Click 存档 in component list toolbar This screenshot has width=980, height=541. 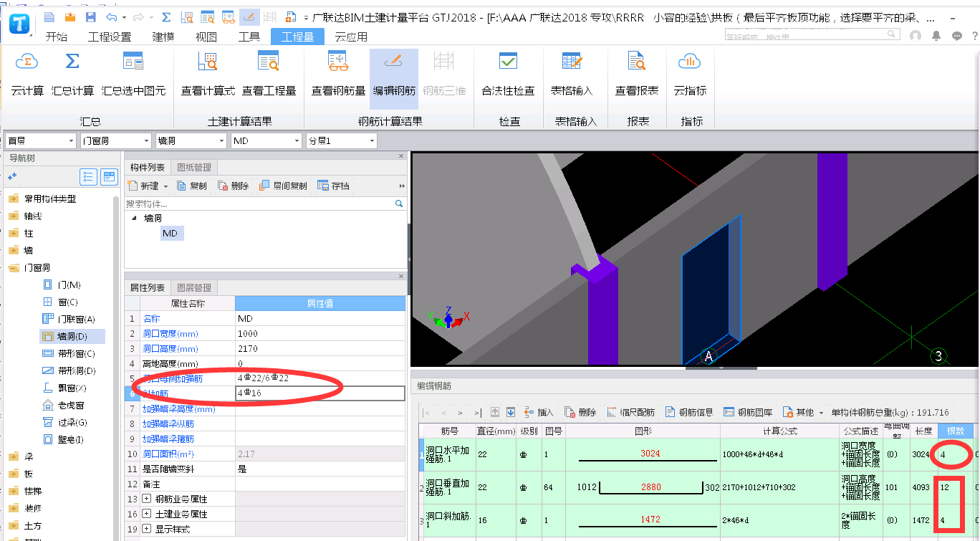334,186
